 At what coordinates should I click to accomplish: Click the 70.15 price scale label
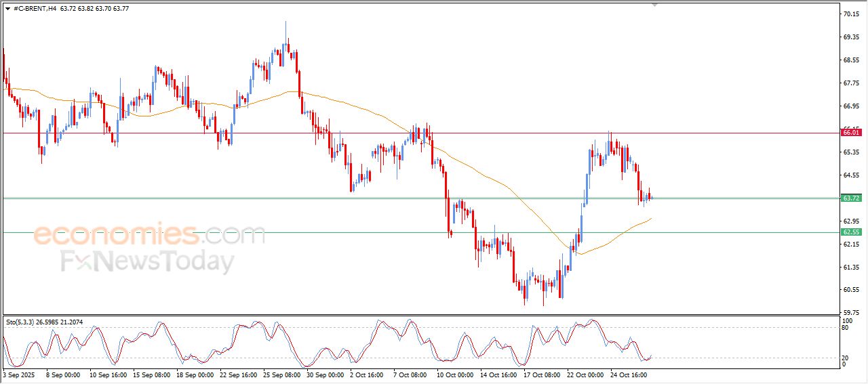[850, 14]
